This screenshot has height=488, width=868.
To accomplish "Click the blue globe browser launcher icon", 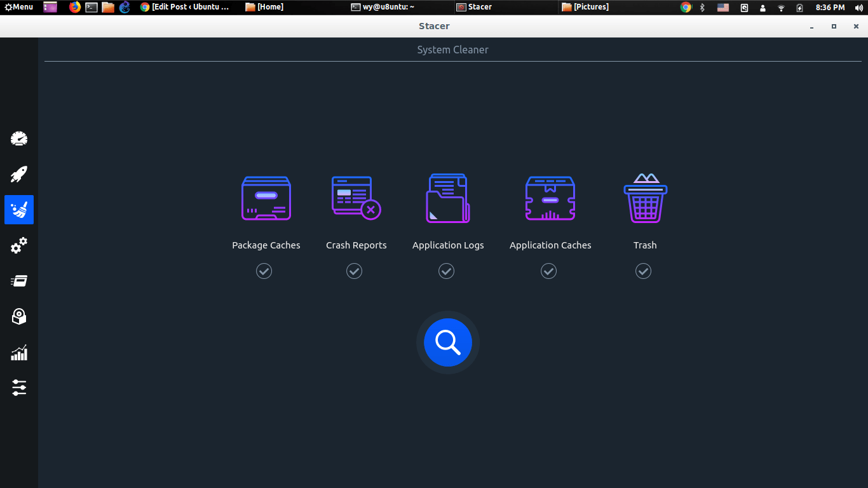I will [125, 7].
